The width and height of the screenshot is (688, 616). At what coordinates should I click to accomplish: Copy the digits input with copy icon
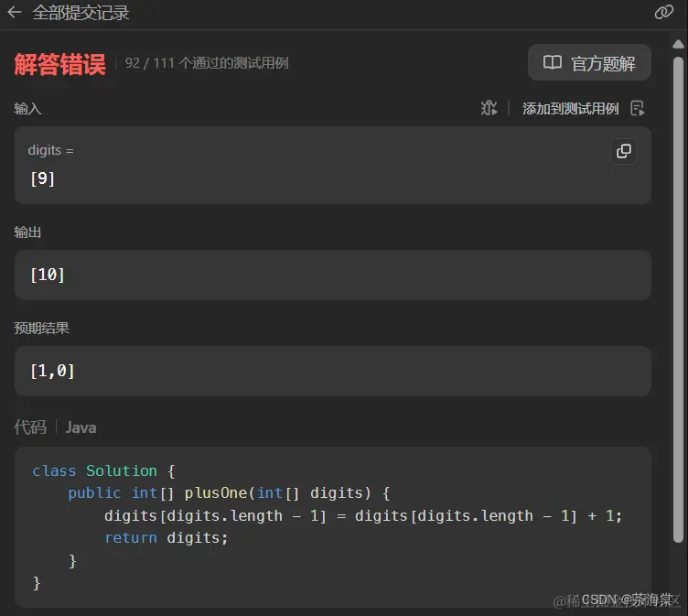(x=624, y=151)
